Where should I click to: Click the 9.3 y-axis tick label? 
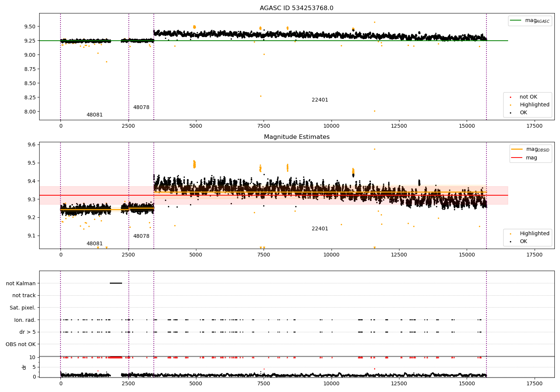(x=31, y=199)
